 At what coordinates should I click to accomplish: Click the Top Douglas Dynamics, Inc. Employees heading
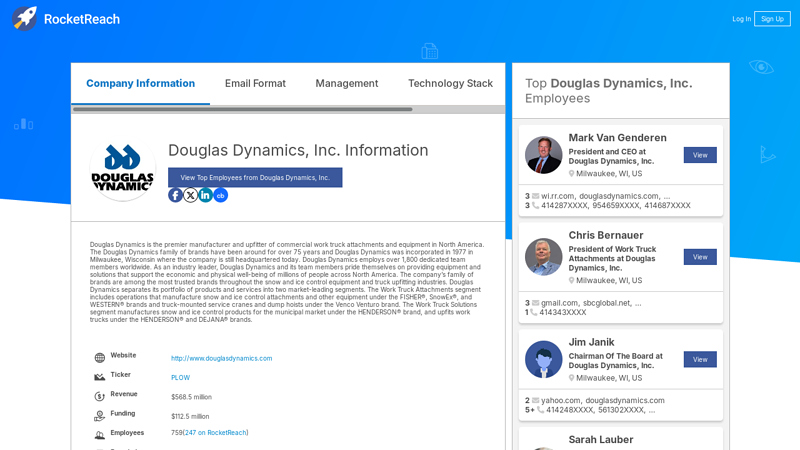pos(609,90)
